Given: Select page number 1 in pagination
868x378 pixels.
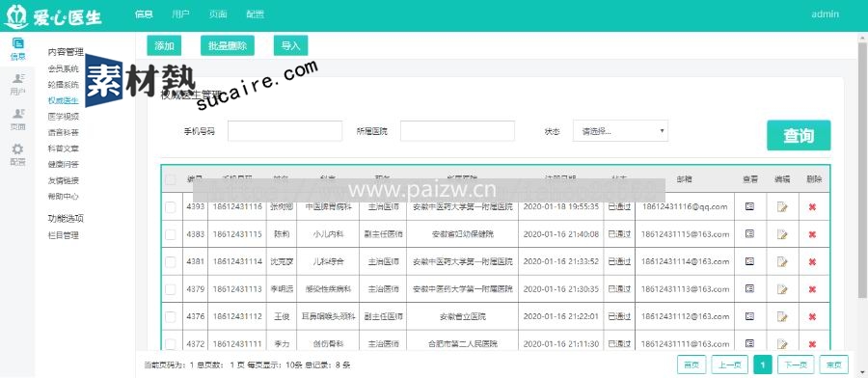Looking at the screenshot, I should click(763, 364).
